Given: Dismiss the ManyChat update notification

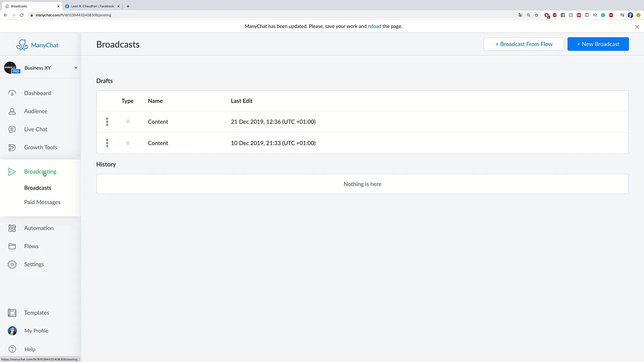Looking at the screenshot, I should pyautogui.click(x=637, y=27).
